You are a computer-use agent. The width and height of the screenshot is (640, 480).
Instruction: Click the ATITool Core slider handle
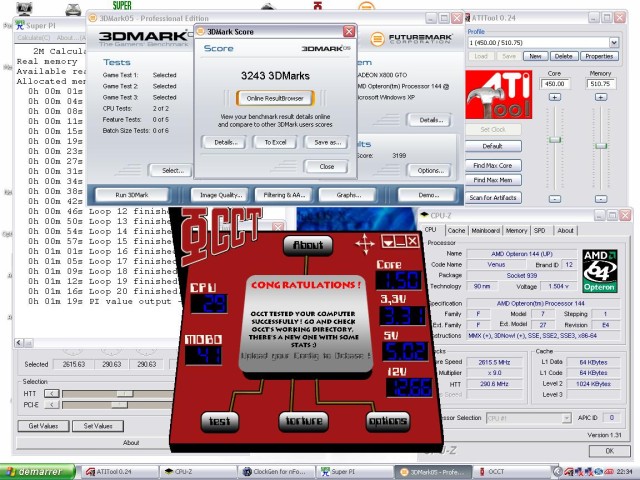pyautogui.click(x=555, y=140)
